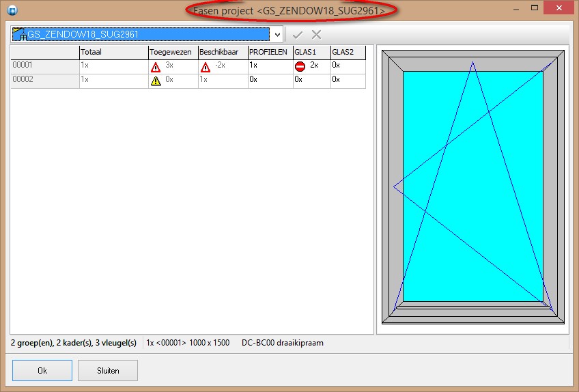Click status text '1x <00001> 1000 x 1500'
Viewport: 579px width, 392px height.
pyautogui.click(x=188, y=343)
